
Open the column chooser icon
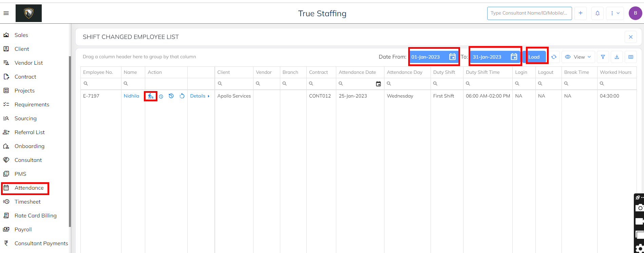pyautogui.click(x=631, y=57)
